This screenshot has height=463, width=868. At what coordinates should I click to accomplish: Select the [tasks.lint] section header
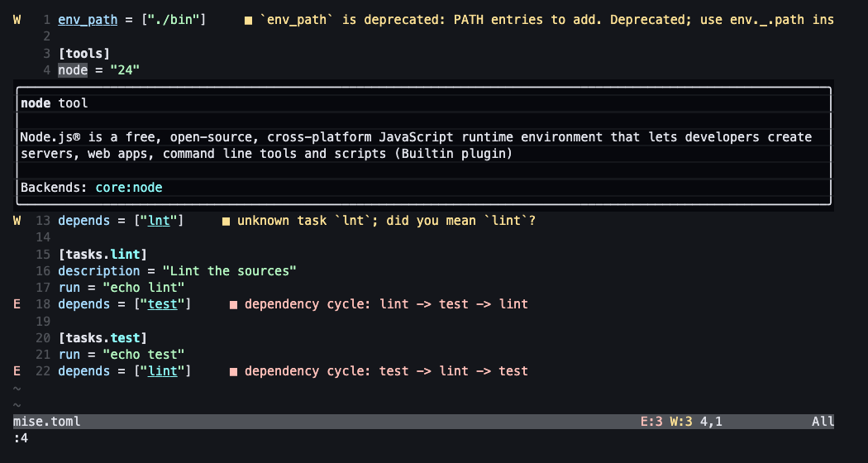pos(103,255)
